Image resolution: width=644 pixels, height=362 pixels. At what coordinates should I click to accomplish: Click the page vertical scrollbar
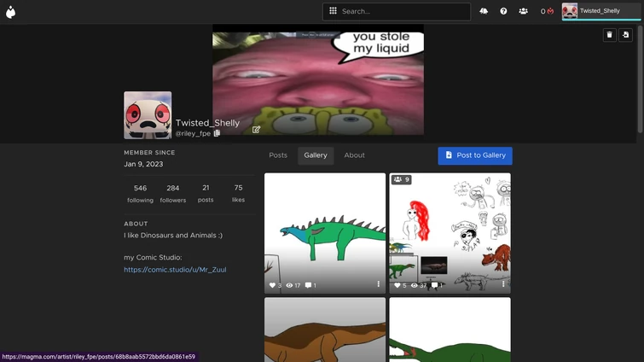pos(640,78)
